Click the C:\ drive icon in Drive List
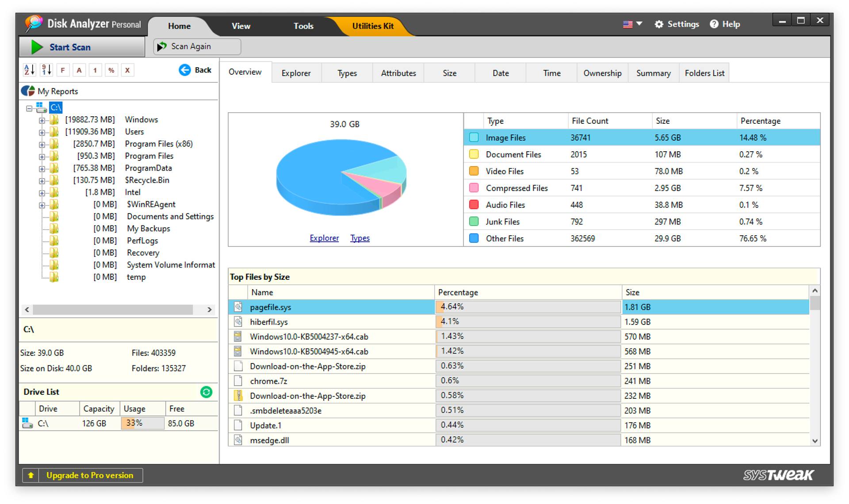The width and height of the screenshot is (849, 504). pos(27,423)
